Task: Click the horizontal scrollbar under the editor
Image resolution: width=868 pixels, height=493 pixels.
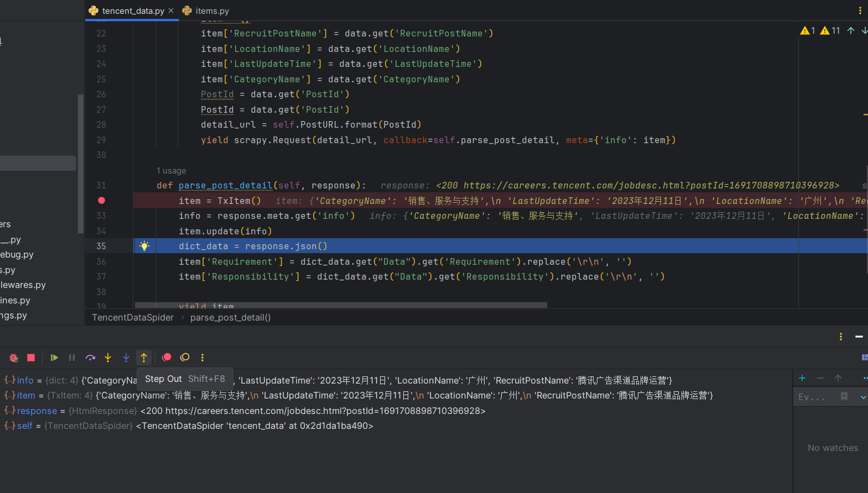Action: 341,305
